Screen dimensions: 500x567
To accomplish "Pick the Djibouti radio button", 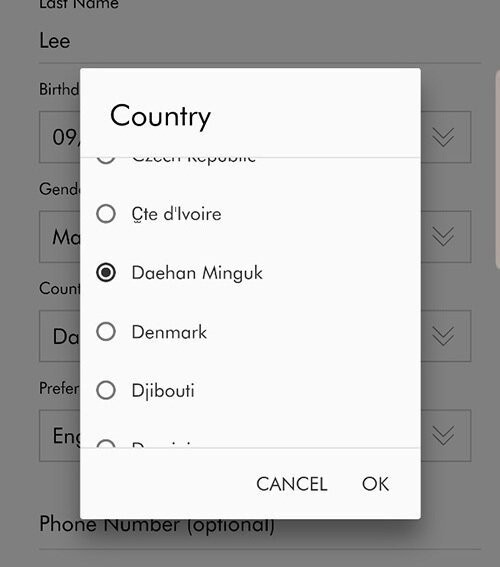I will [106, 390].
